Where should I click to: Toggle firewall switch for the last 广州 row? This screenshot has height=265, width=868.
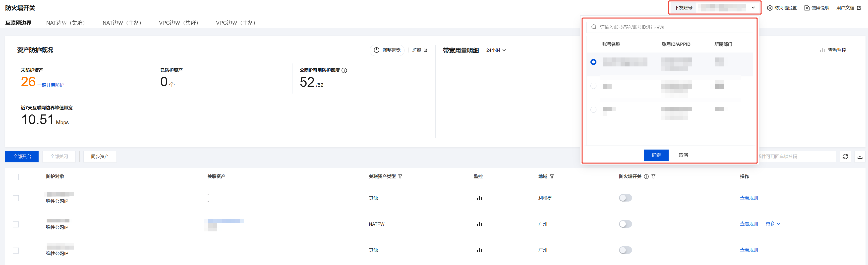coord(625,250)
